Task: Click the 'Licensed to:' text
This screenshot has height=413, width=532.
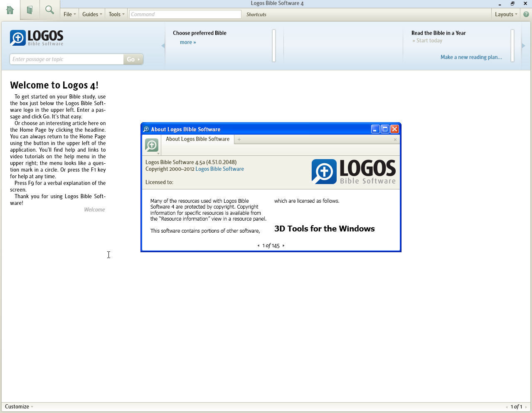Action: [x=159, y=182]
